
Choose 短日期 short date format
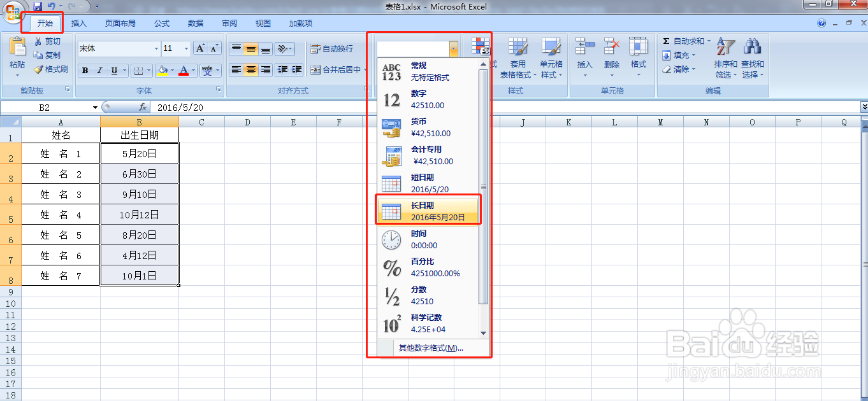pyautogui.click(x=428, y=183)
